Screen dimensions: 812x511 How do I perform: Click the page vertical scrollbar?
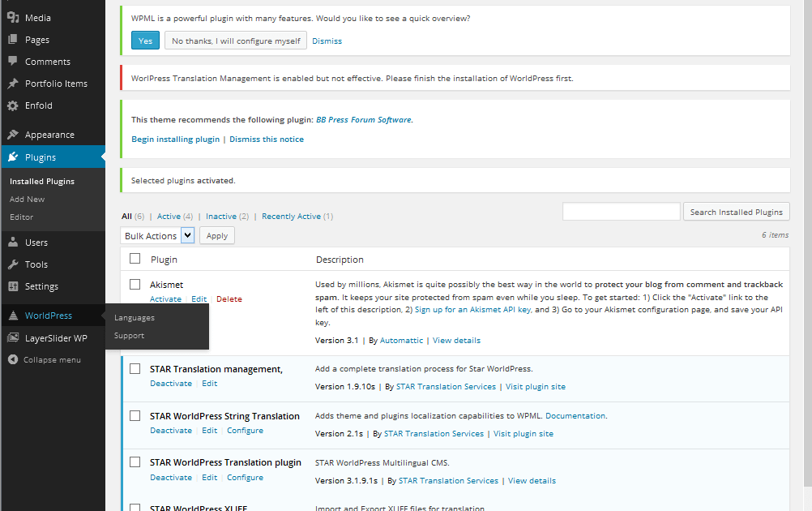[x=808, y=243]
